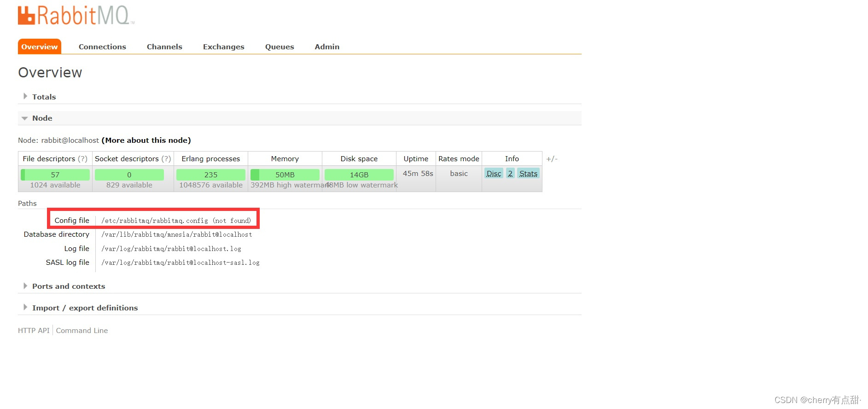The width and height of the screenshot is (868, 409).
Task: Open the Admin tab
Action: (327, 47)
